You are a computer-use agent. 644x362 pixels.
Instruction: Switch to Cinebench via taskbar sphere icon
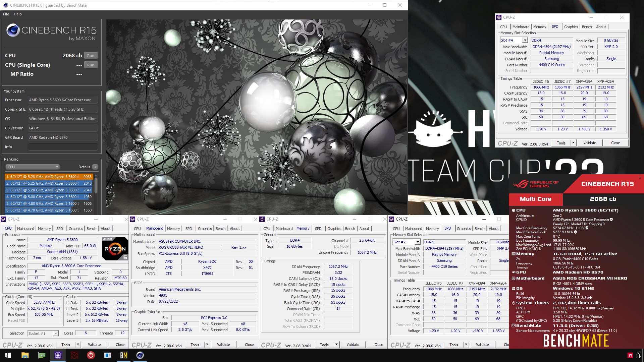[x=140, y=355]
